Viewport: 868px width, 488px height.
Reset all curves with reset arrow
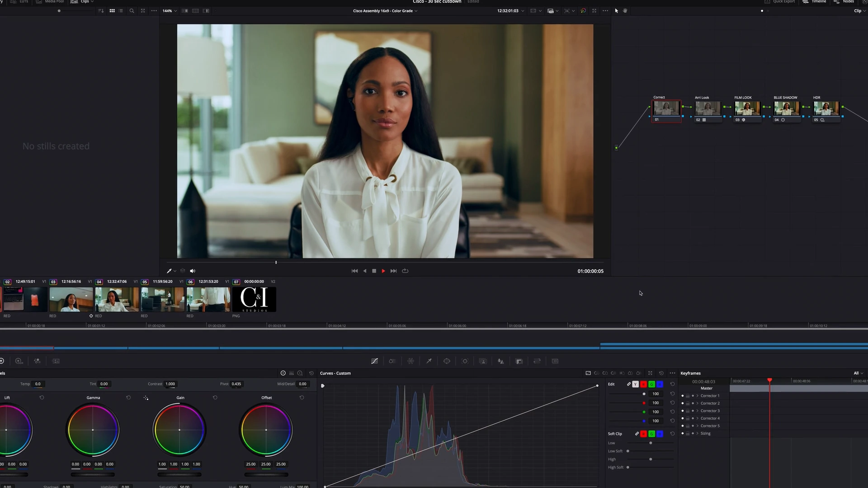coord(661,373)
